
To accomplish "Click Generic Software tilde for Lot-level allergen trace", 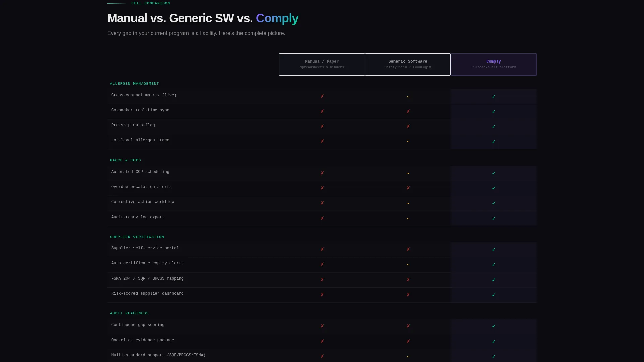I will click(408, 142).
